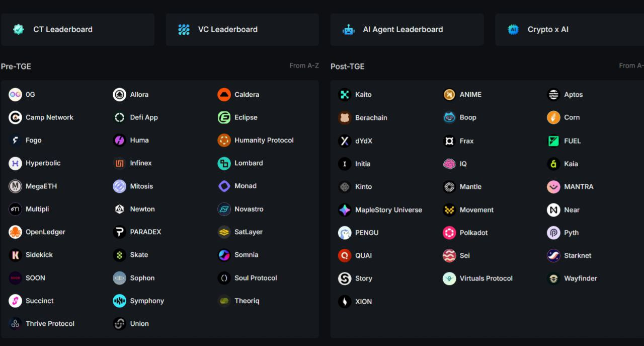Open the Initia project

[354, 164]
